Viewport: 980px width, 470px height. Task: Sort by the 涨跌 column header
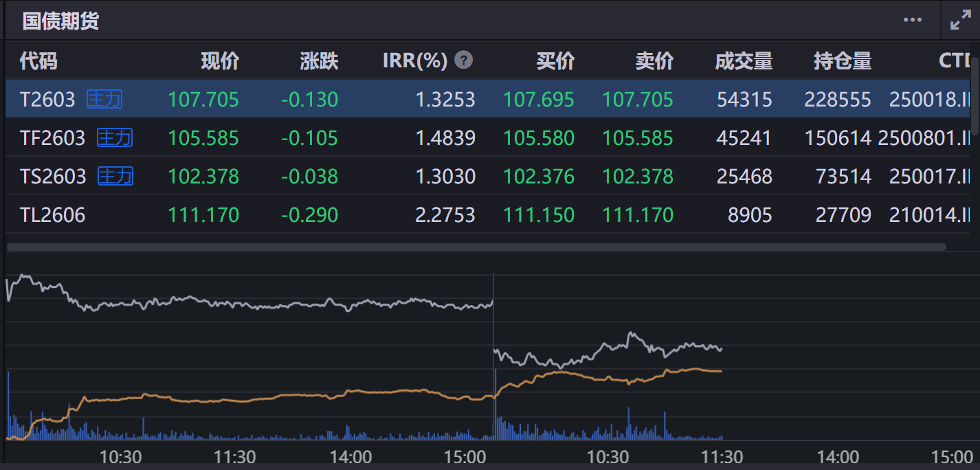click(x=319, y=61)
